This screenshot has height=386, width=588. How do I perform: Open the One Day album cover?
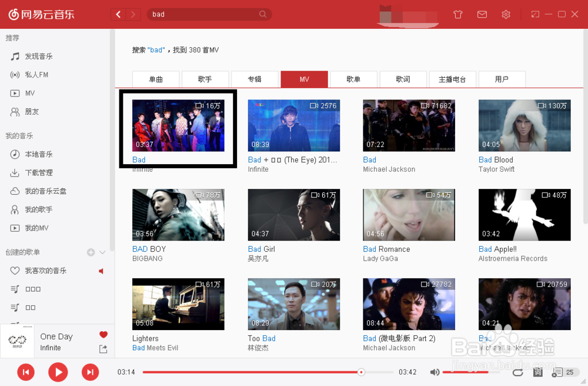[17, 341]
